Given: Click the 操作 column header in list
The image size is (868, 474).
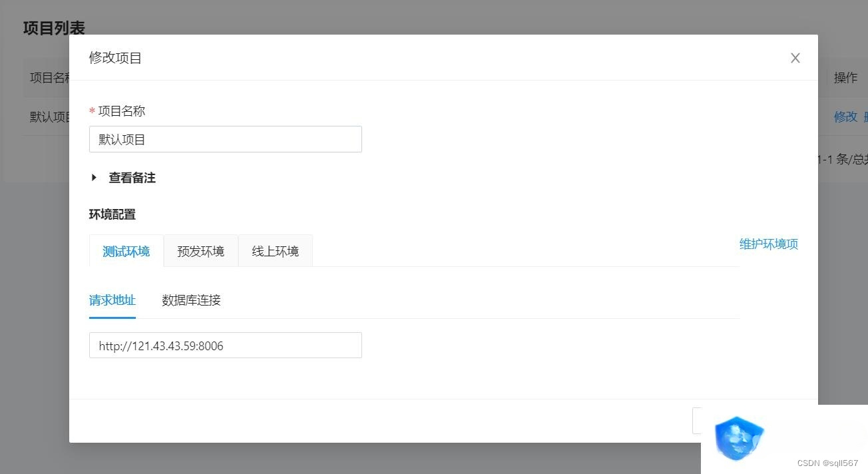Looking at the screenshot, I should pos(846,78).
